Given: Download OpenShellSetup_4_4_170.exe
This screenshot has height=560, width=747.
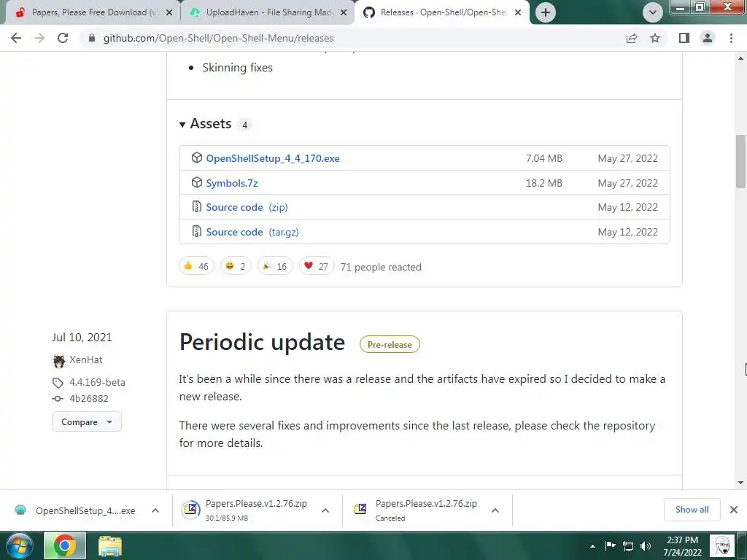Looking at the screenshot, I should coord(273,158).
